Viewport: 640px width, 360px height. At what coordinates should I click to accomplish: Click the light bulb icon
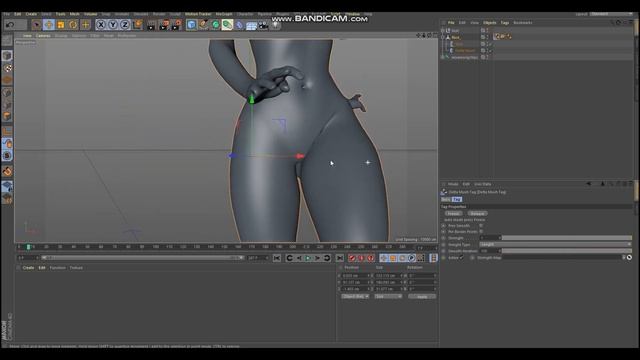point(276,25)
